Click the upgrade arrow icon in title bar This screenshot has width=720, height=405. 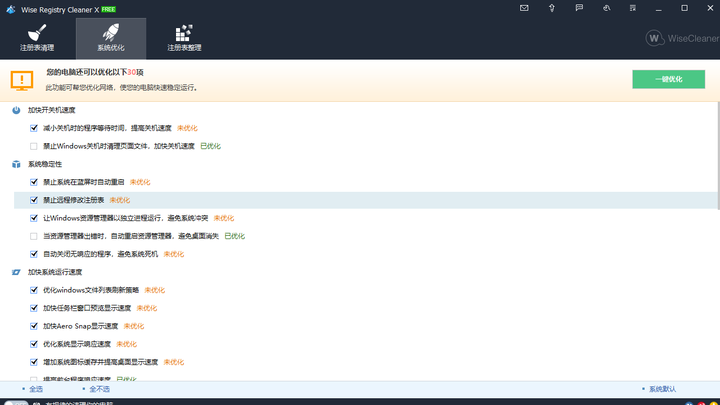551,8
